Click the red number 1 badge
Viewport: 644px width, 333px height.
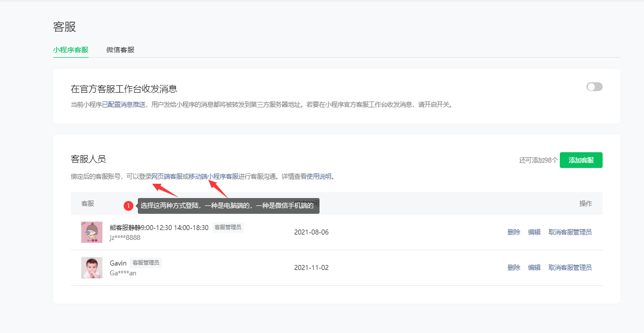point(129,205)
